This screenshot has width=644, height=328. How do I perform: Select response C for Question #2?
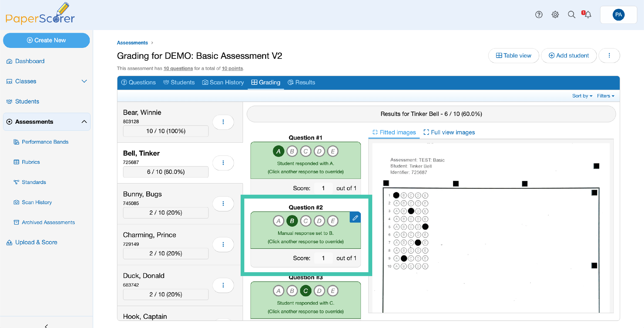coord(305,221)
